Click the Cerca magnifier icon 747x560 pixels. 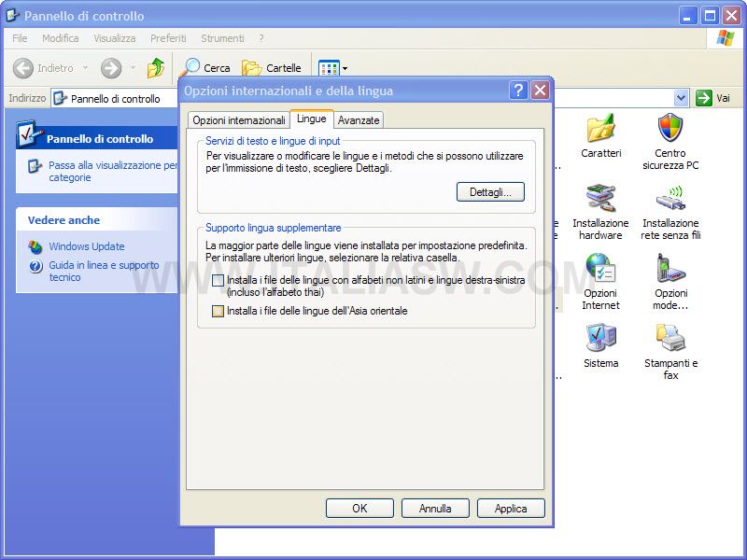190,67
